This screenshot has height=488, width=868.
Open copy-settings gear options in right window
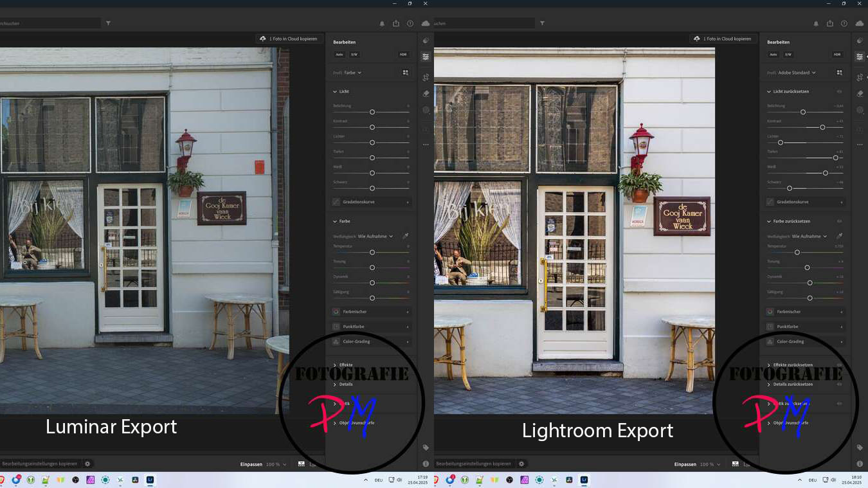pos(521,464)
